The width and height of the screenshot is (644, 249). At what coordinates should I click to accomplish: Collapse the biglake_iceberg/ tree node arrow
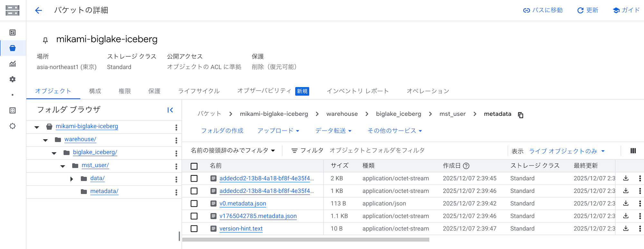pos(54,153)
